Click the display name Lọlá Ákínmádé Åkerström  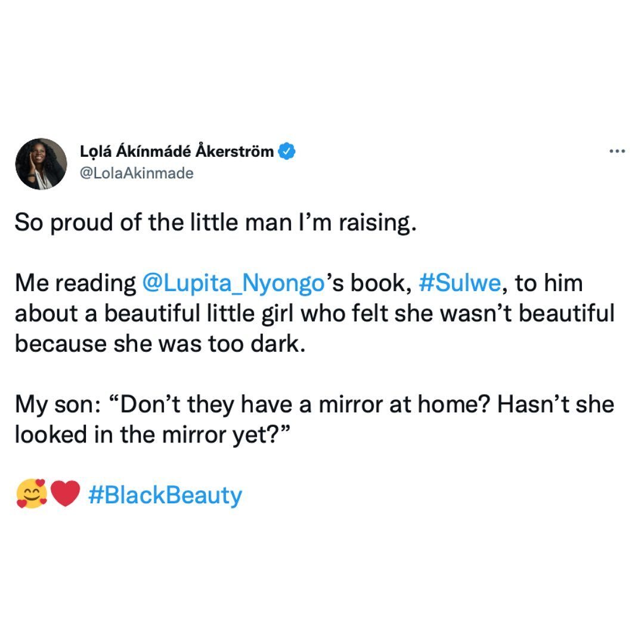click(x=177, y=151)
